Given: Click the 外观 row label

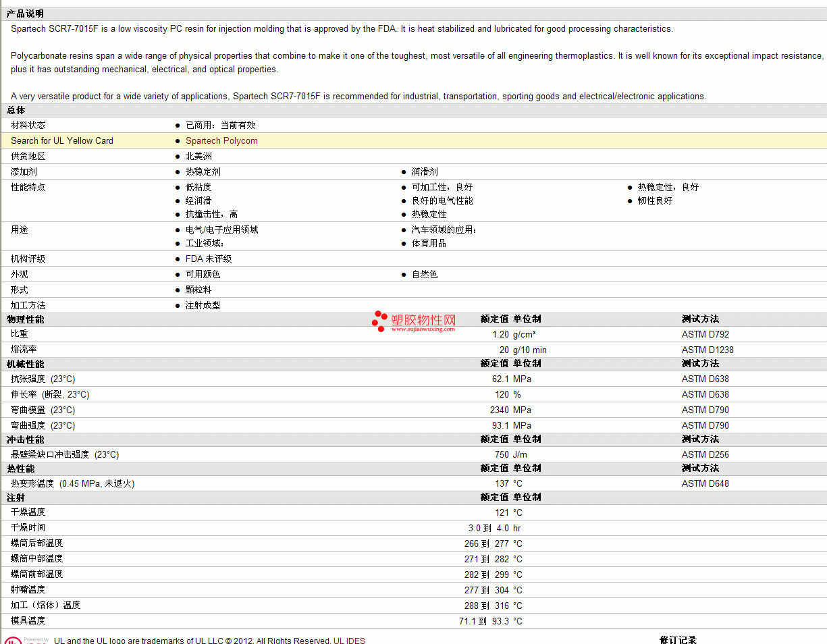Looking at the screenshot, I should click(x=20, y=274).
